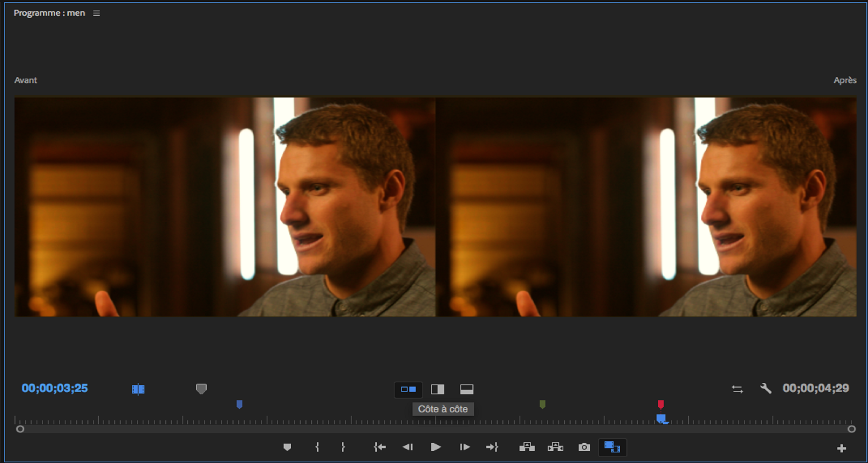Click the gray marker icon beside timecode
Viewport: 868px width, 463px height.
201,389
